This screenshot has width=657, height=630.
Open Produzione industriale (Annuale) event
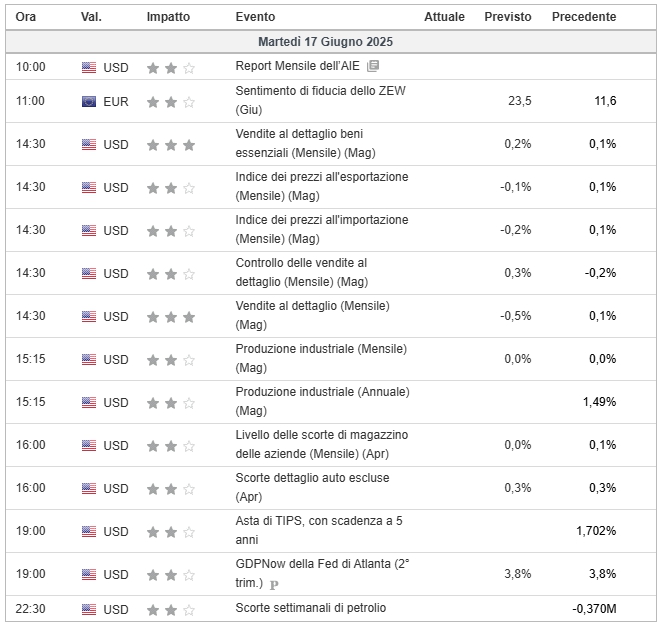[323, 401]
